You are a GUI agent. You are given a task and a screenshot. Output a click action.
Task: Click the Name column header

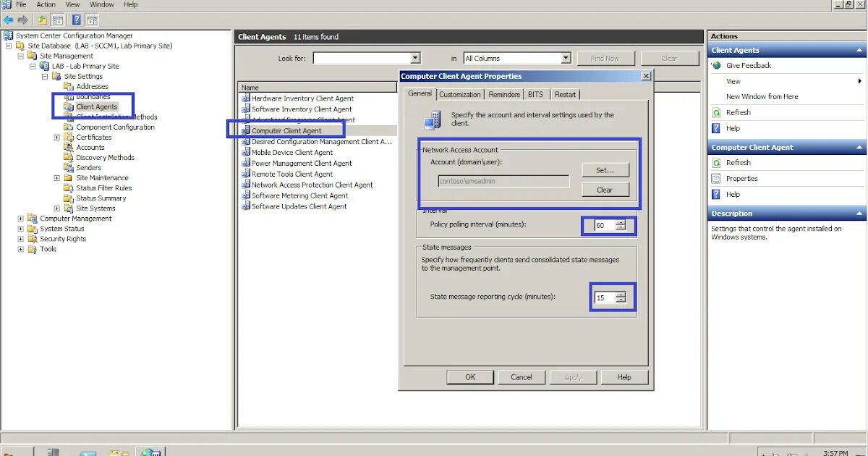coord(318,87)
